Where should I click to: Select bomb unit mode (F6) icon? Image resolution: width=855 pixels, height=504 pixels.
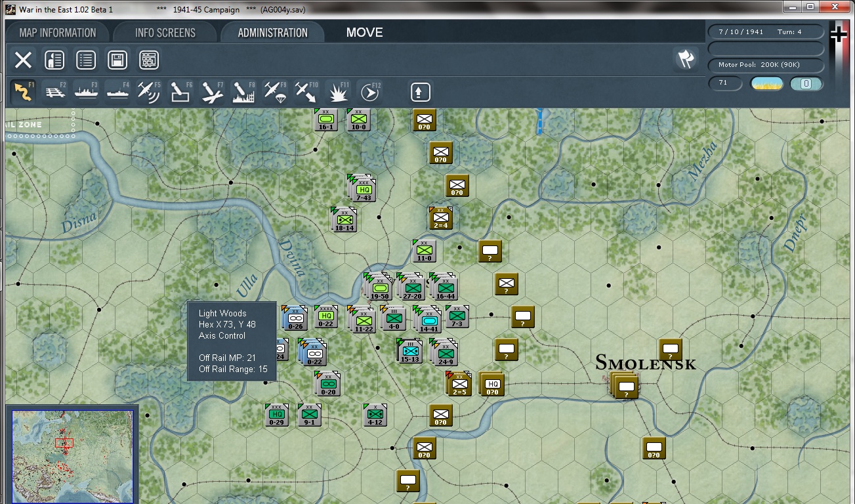point(181,92)
